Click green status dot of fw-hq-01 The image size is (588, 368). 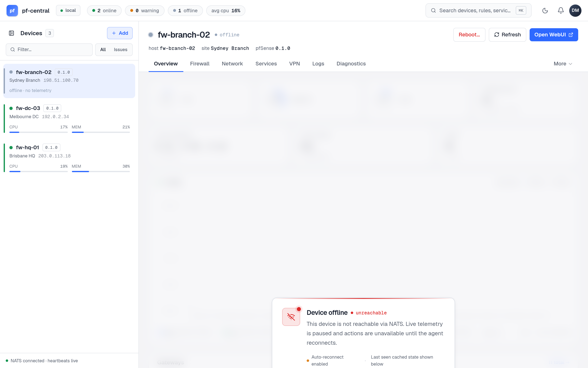coord(11,147)
